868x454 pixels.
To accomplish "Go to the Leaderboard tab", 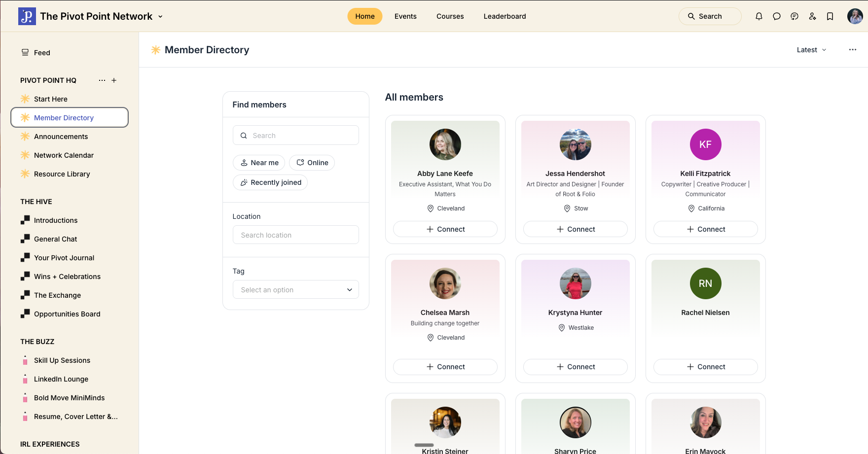I will [x=505, y=16].
